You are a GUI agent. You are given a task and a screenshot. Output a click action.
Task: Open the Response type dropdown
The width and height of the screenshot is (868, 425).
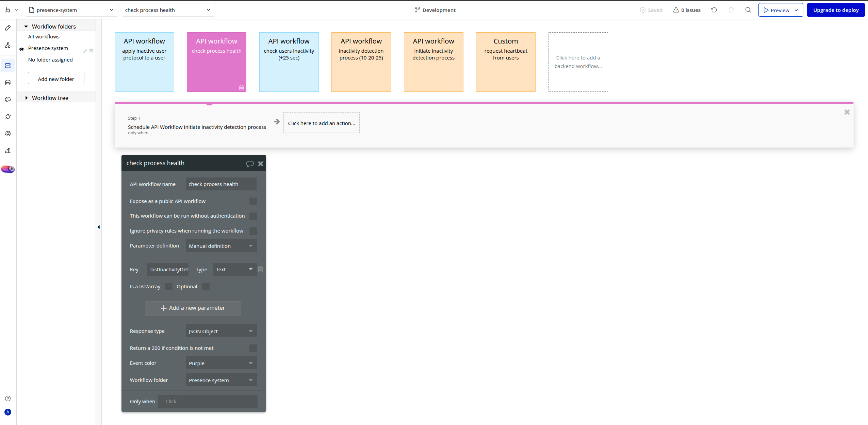coord(221,331)
